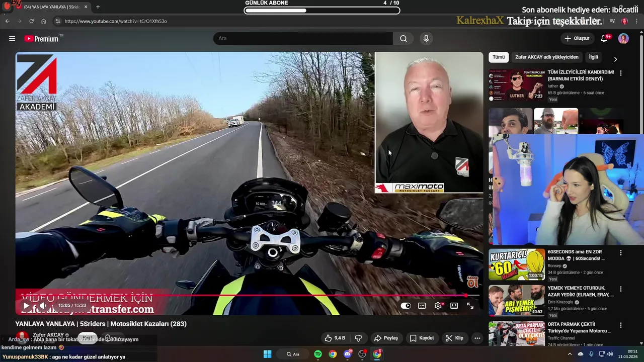The width and height of the screenshot is (644, 362).
Task: Open Zafer AKCAY channel name link
Action: click(48, 335)
